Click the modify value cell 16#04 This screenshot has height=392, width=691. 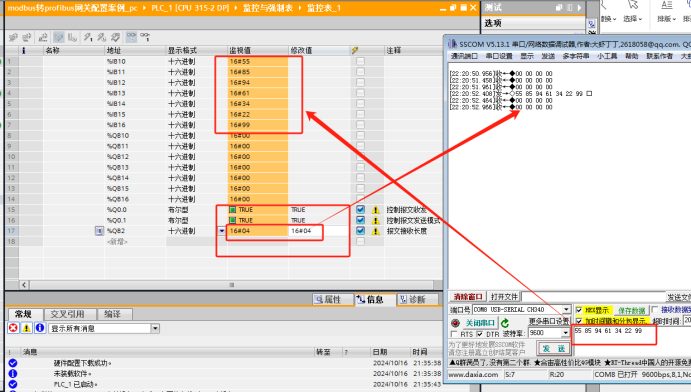tap(319, 231)
